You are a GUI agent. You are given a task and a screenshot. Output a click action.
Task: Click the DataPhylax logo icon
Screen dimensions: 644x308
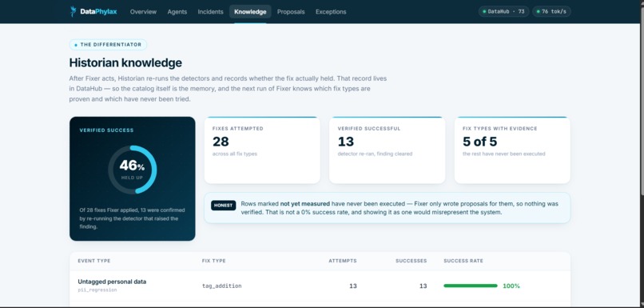pyautogui.click(x=73, y=11)
